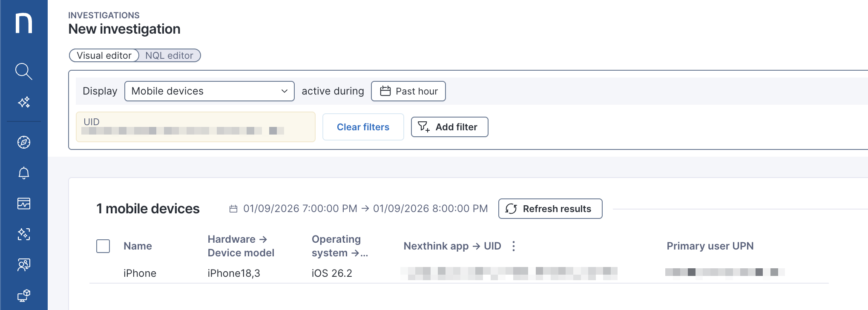This screenshot has width=868, height=310.
Task: Switch to the NQL editor tab
Action: point(169,55)
